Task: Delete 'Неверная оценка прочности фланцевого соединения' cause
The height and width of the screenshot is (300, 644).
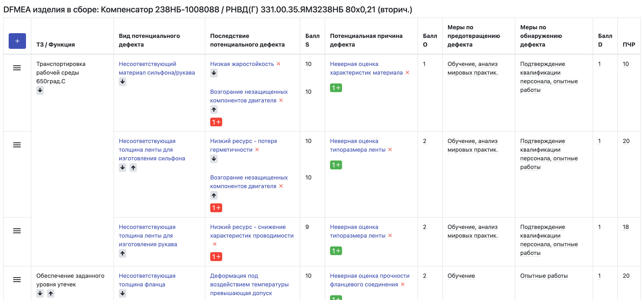Action: [x=403, y=285]
